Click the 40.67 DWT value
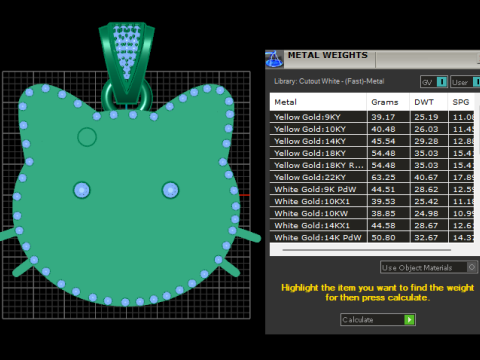Viewport: 480px width, 360px height. point(426,177)
